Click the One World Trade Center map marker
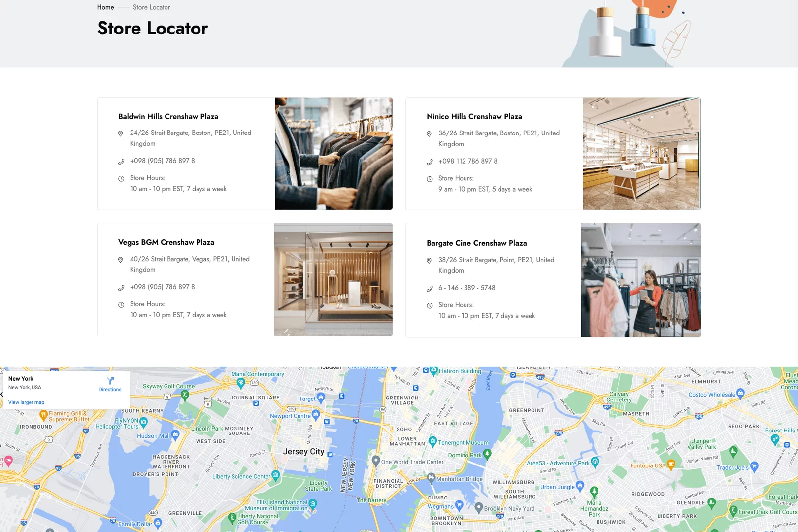 376,461
